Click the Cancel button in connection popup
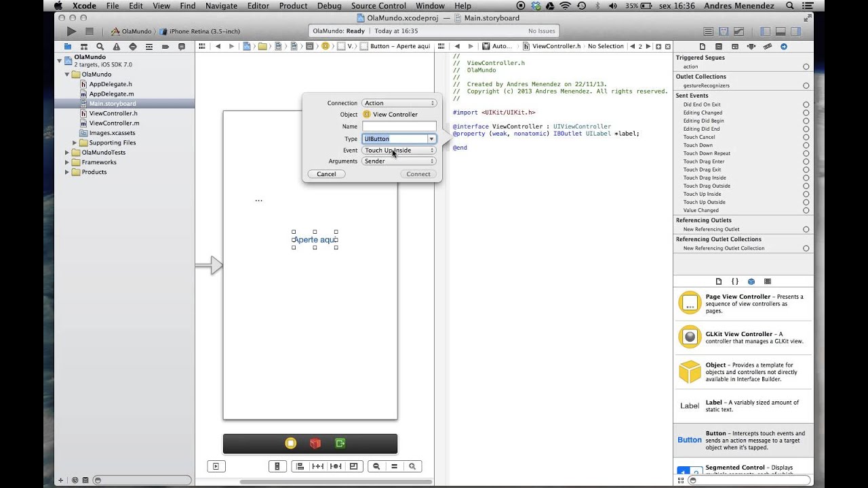Image resolution: width=868 pixels, height=488 pixels. [326, 174]
